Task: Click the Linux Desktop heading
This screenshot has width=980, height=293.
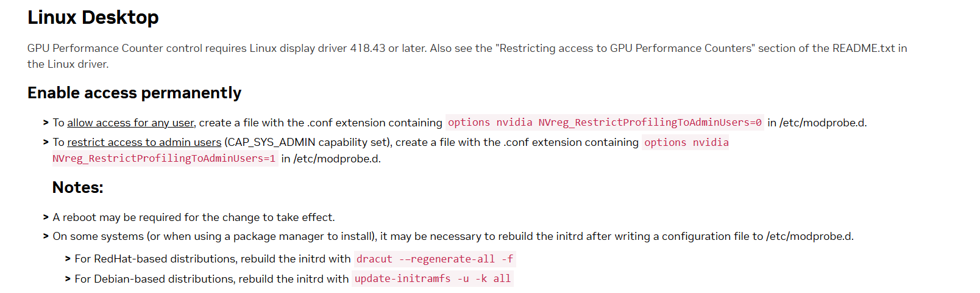Action: (93, 17)
